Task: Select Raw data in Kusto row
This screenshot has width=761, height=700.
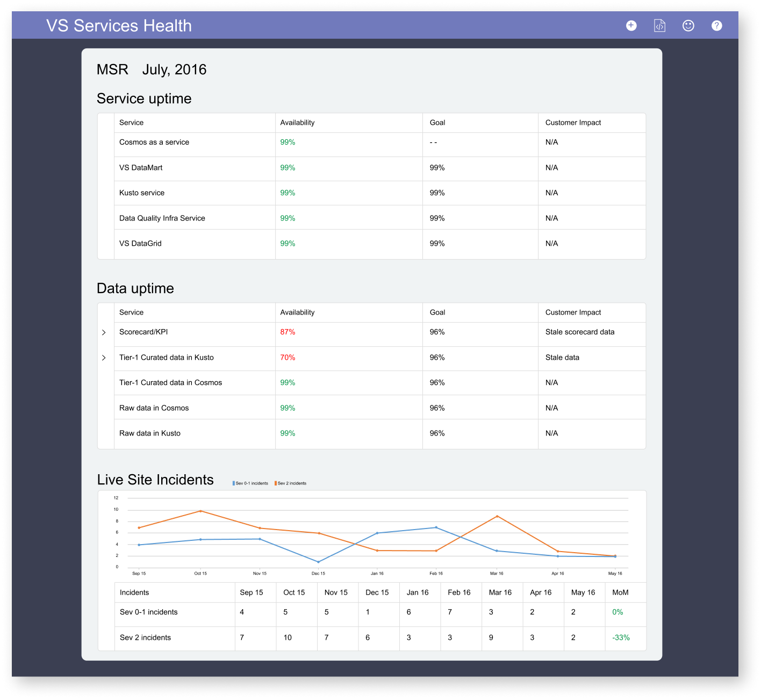Action: 150,433
